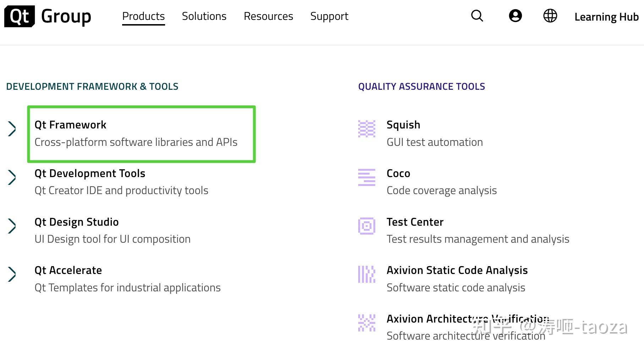The width and height of the screenshot is (644, 352).
Task: Click the globe language icon
Action: [x=550, y=16]
